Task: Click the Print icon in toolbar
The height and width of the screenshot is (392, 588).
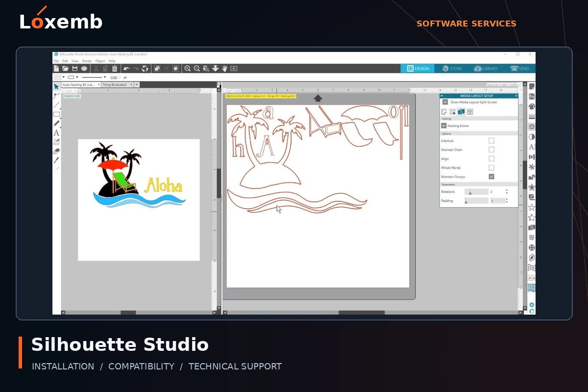Action: [x=84, y=69]
